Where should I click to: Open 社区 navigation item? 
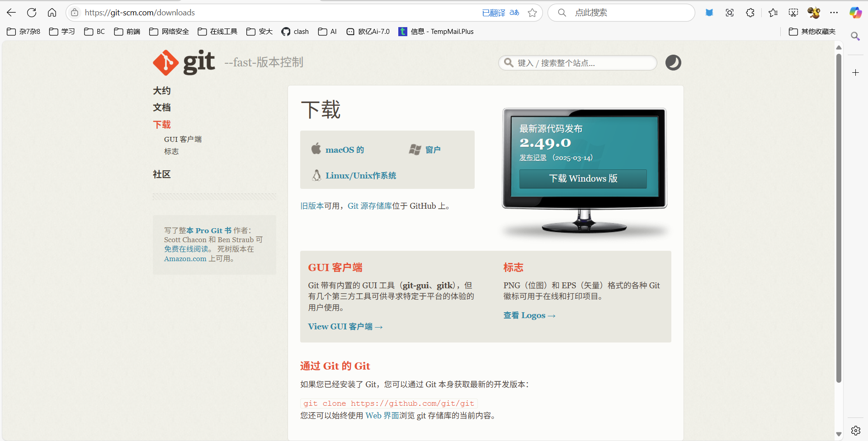[x=162, y=174]
